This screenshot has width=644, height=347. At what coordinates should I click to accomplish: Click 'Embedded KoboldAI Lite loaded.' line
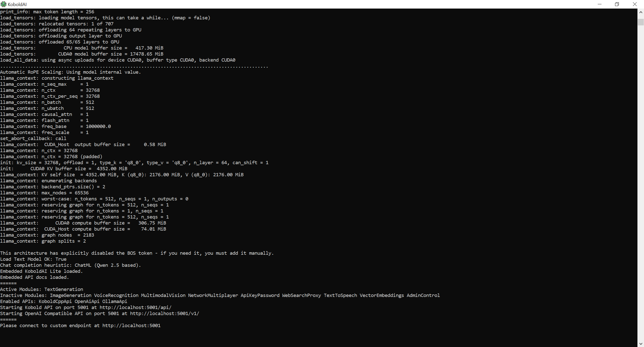pyautogui.click(x=42, y=271)
